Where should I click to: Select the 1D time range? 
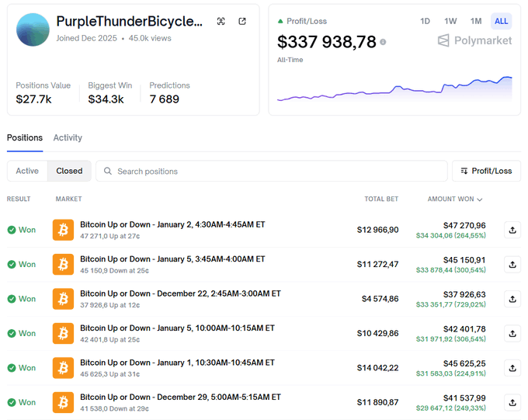click(x=425, y=21)
